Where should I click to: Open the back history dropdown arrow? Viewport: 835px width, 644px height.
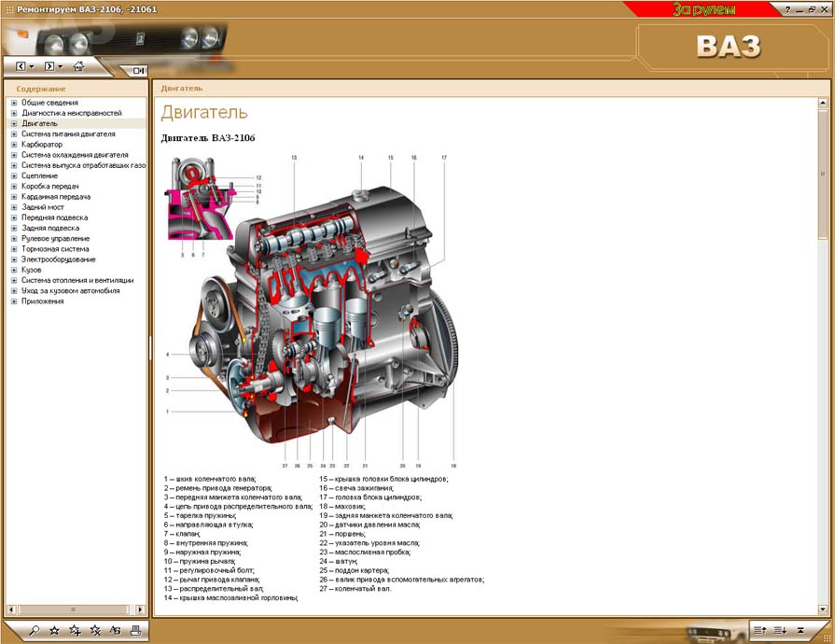coord(32,67)
